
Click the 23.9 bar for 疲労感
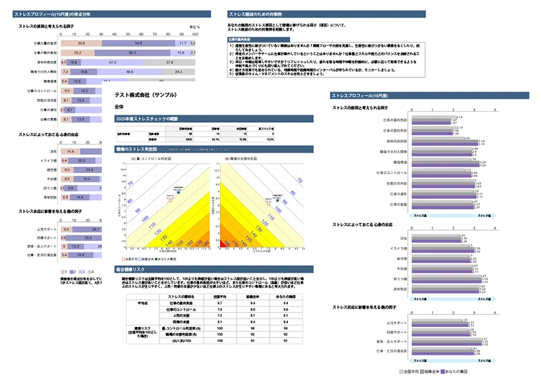[x=88, y=170]
